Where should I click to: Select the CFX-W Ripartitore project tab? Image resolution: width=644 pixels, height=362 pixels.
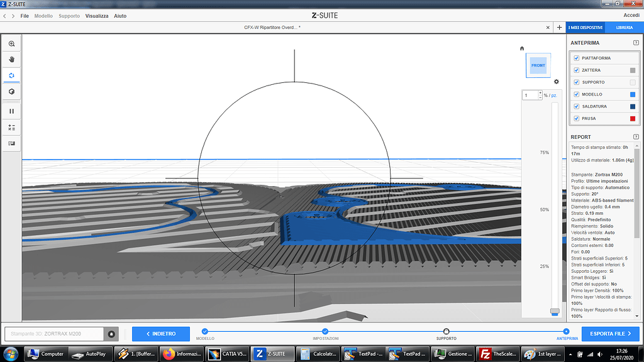[272, 28]
